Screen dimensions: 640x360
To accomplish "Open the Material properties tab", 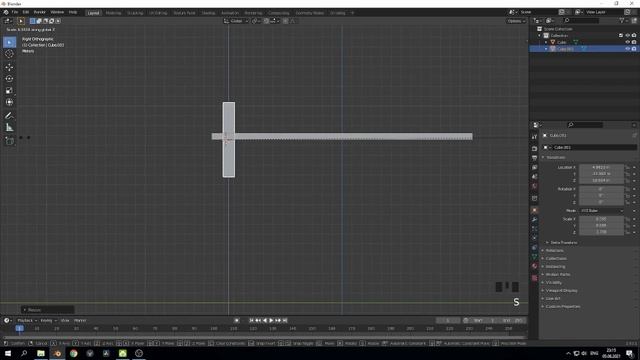I will 534,266.
